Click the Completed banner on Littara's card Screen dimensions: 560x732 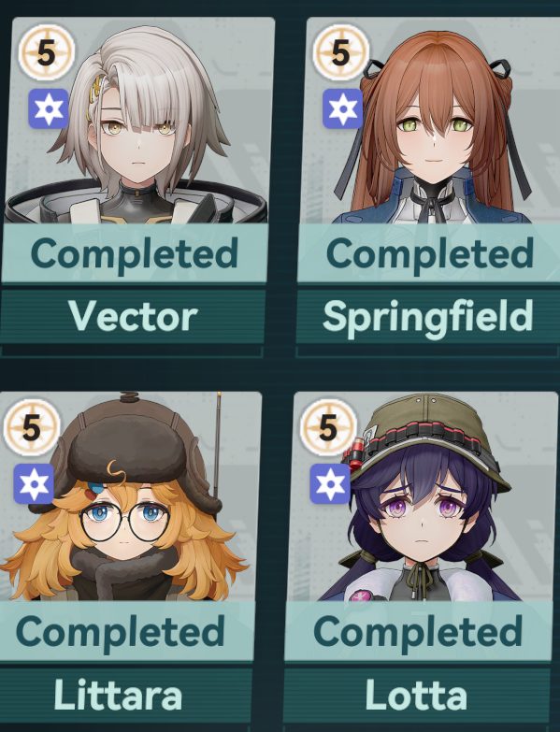[127, 631]
